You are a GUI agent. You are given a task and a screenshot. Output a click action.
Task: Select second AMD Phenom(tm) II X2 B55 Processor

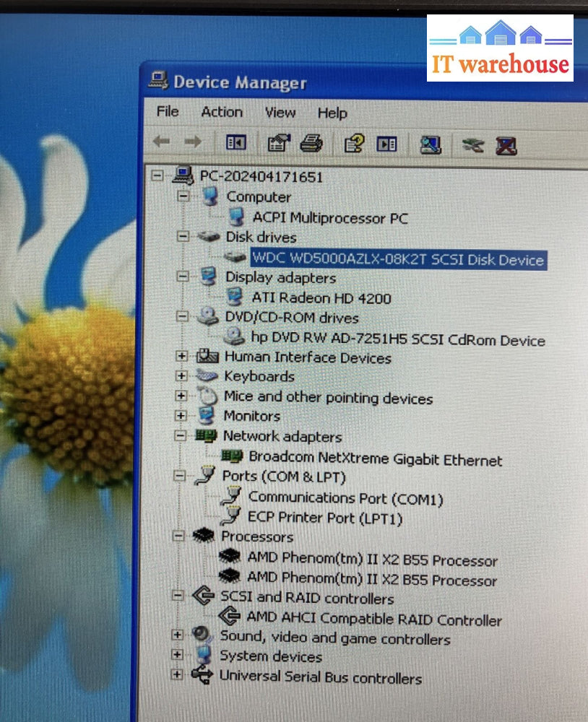pyautogui.click(x=372, y=579)
